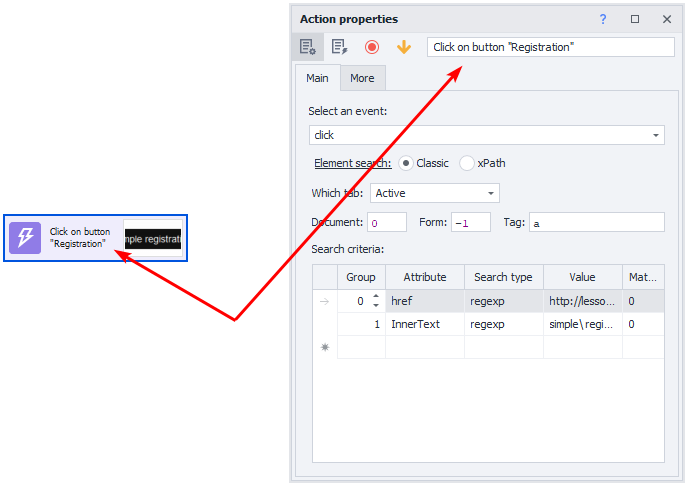This screenshot has height=486, width=688.
Task: Increase Group value with up stepper arrow
Action: tap(376, 296)
